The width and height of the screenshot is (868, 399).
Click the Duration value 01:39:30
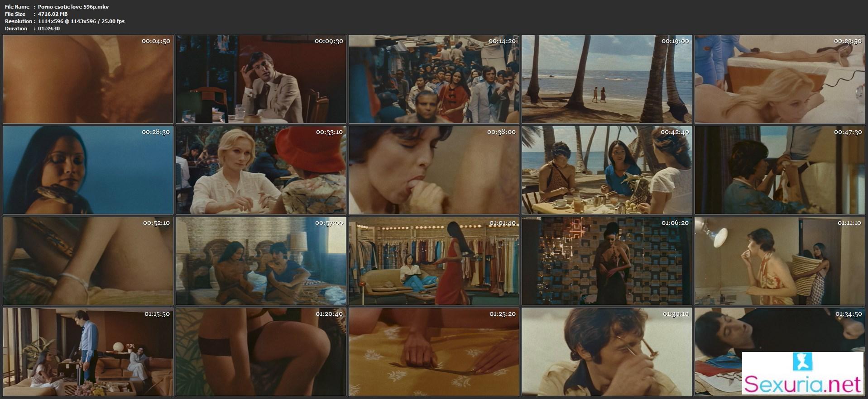tap(49, 28)
